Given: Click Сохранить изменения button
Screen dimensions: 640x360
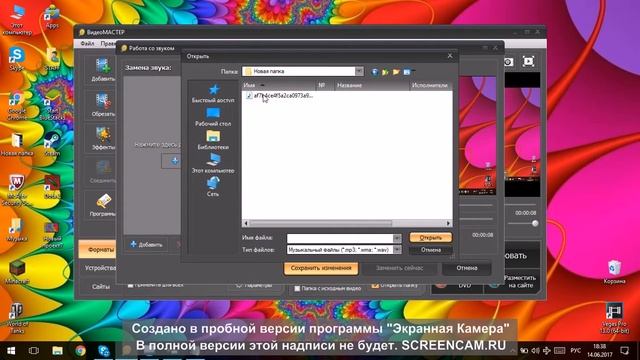Looking at the screenshot, I should coord(321,268).
